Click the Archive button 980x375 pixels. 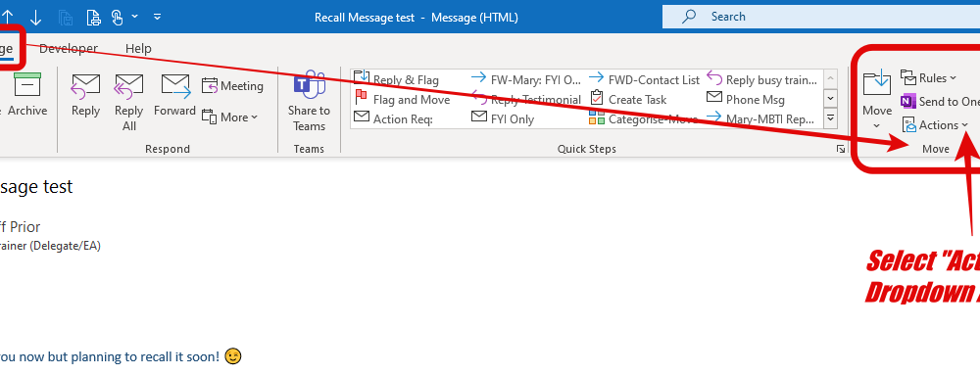(x=26, y=95)
